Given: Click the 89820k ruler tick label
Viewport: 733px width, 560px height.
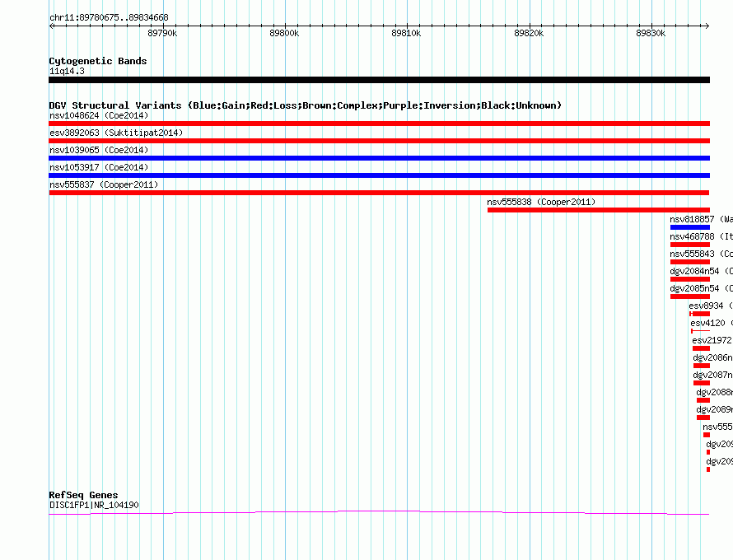Looking at the screenshot, I should (x=529, y=33).
